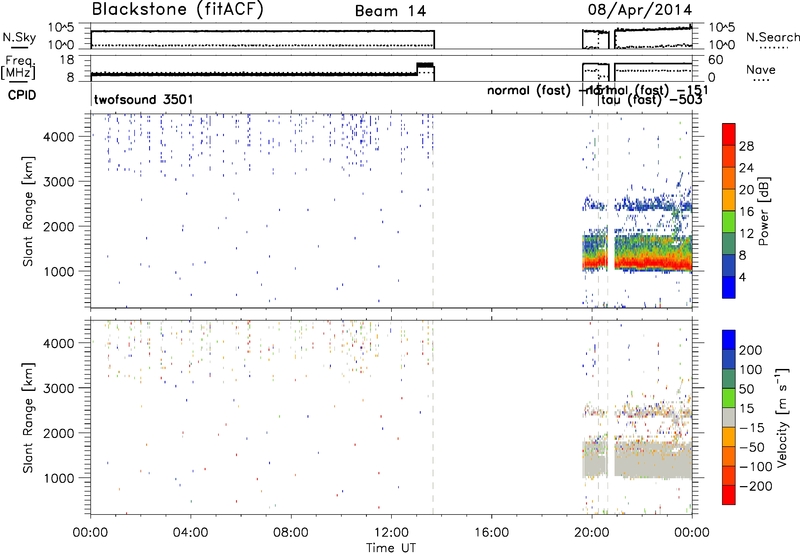Click the "CPID" row label
Viewport: 800px width, 554px height.
22,95
